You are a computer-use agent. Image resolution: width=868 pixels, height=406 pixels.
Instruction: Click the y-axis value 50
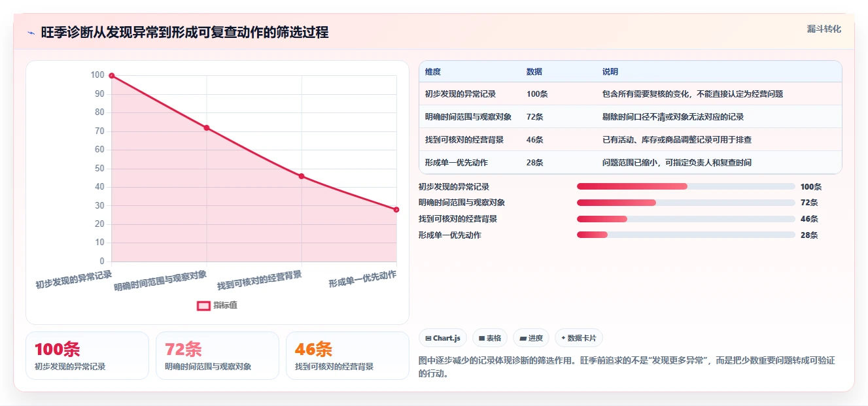click(x=99, y=168)
